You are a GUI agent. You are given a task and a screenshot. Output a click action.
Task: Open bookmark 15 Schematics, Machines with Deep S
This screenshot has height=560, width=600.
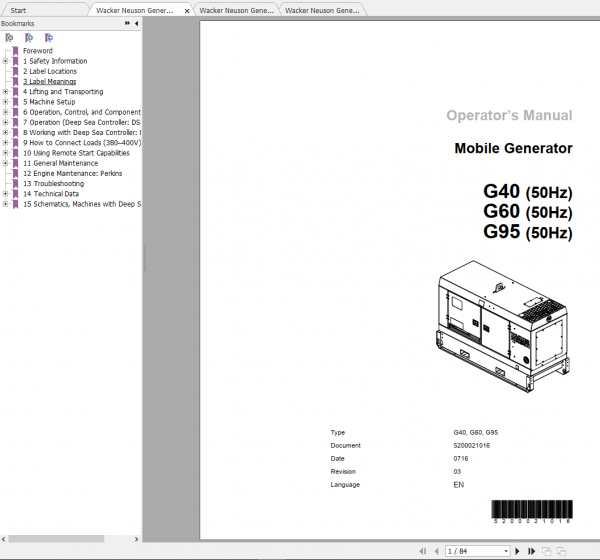click(x=82, y=204)
